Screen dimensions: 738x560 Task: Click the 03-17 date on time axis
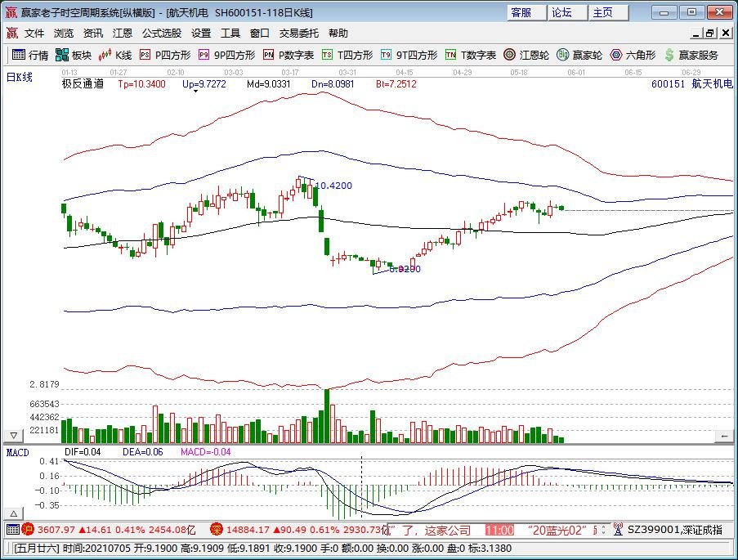coord(290,73)
